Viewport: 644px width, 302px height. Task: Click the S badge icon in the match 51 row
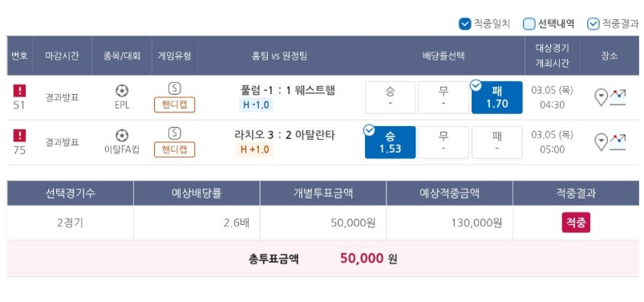click(175, 88)
